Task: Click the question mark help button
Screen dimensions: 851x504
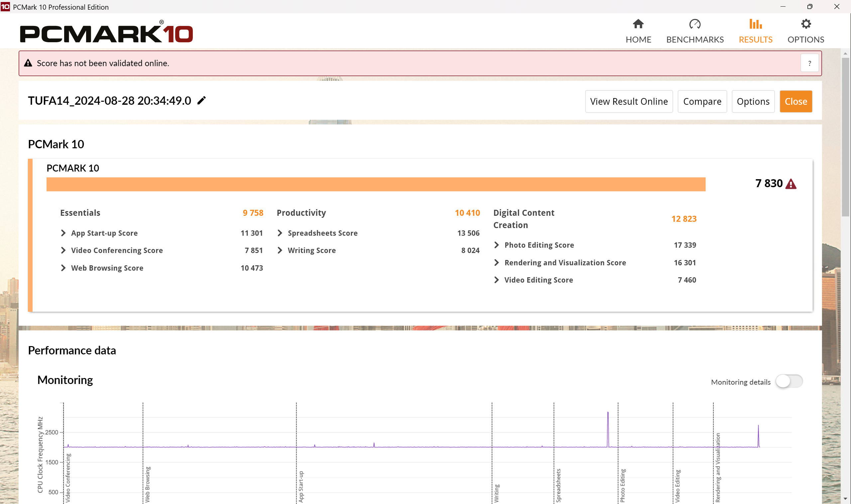Action: (x=809, y=63)
